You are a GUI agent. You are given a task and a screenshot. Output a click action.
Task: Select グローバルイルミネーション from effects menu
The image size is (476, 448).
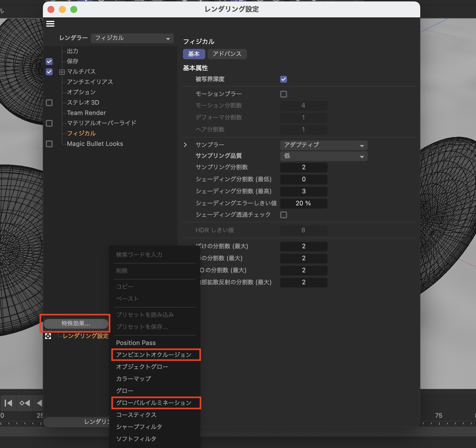pos(154,403)
